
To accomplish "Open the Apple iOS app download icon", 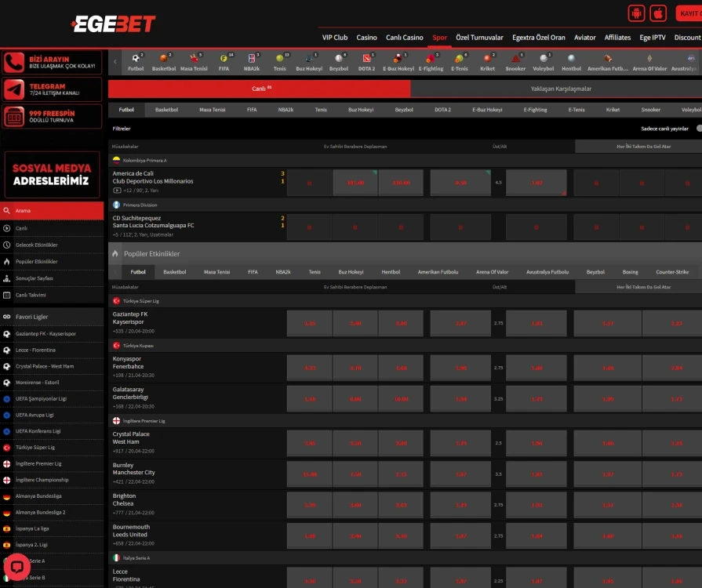I will (658, 13).
